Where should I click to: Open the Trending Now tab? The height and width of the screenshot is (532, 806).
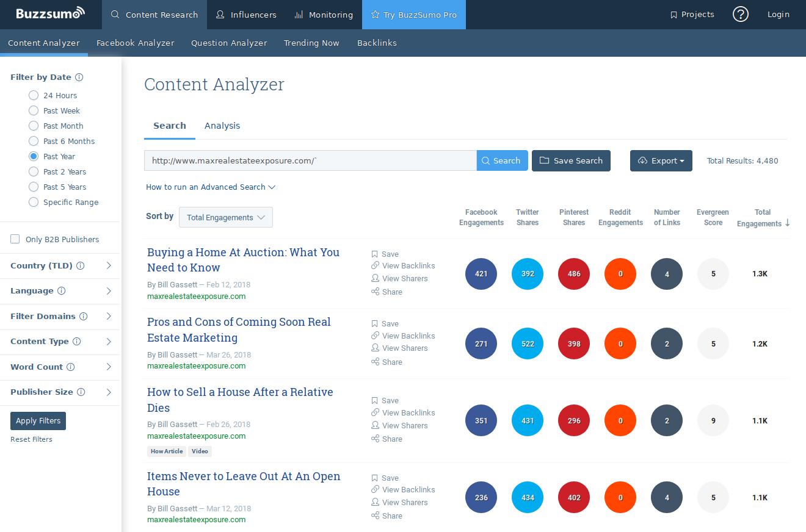coord(311,43)
